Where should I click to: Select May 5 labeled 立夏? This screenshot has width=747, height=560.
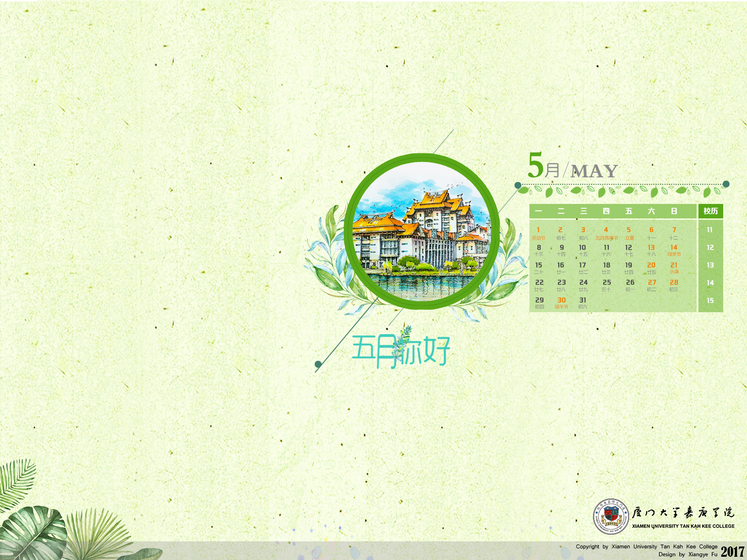(x=629, y=233)
